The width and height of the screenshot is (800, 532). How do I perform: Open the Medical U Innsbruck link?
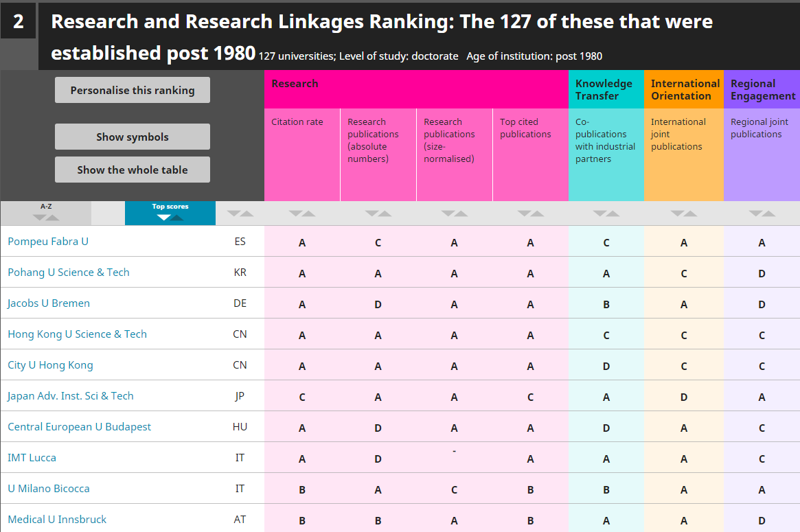[x=56, y=519]
